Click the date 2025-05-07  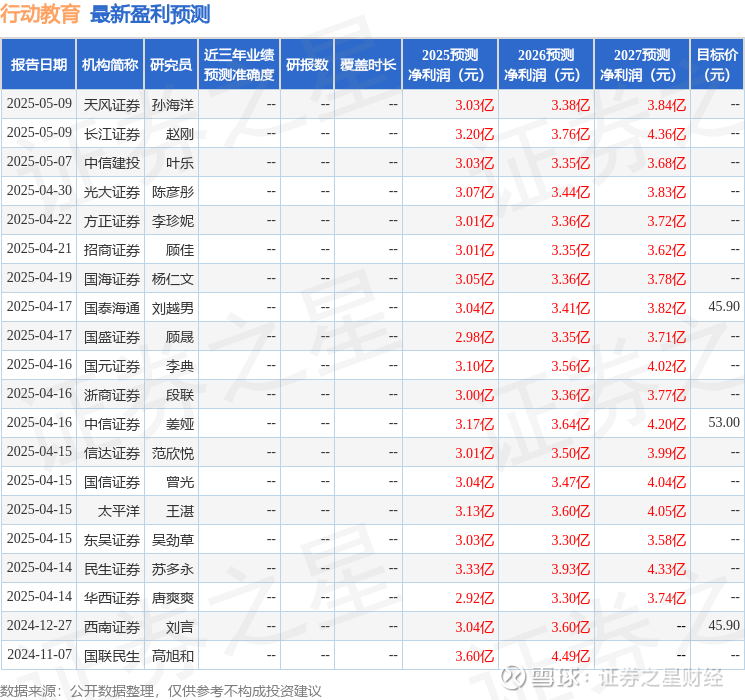(39, 162)
